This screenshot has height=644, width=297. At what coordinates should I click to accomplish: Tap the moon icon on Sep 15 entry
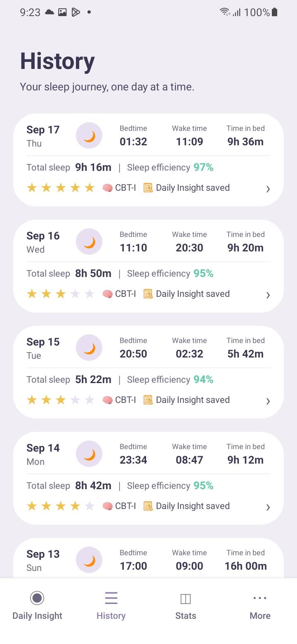pyautogui.click(x=89, y=348)
